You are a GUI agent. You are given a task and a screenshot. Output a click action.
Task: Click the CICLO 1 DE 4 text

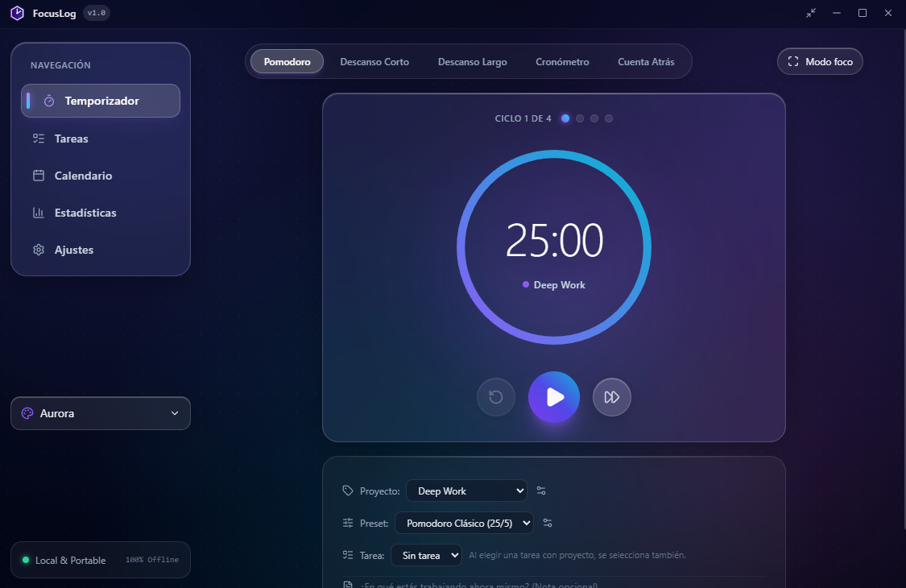pos(523,118)
